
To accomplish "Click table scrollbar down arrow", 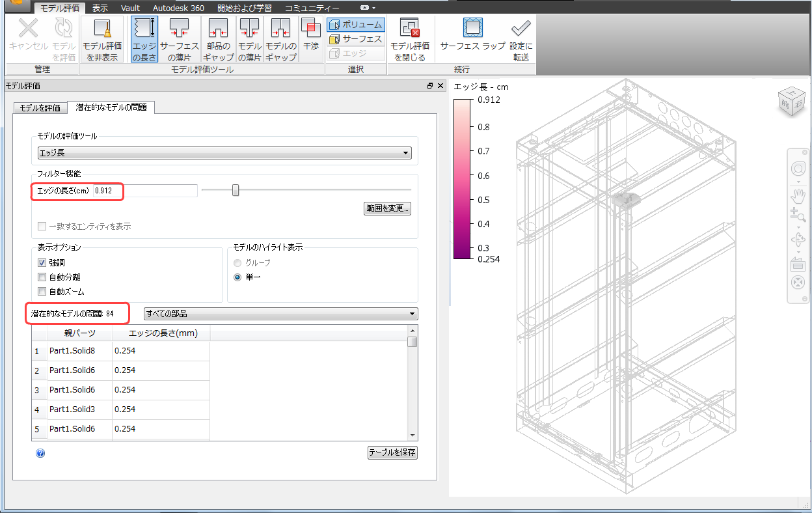I will pos(412,434).
